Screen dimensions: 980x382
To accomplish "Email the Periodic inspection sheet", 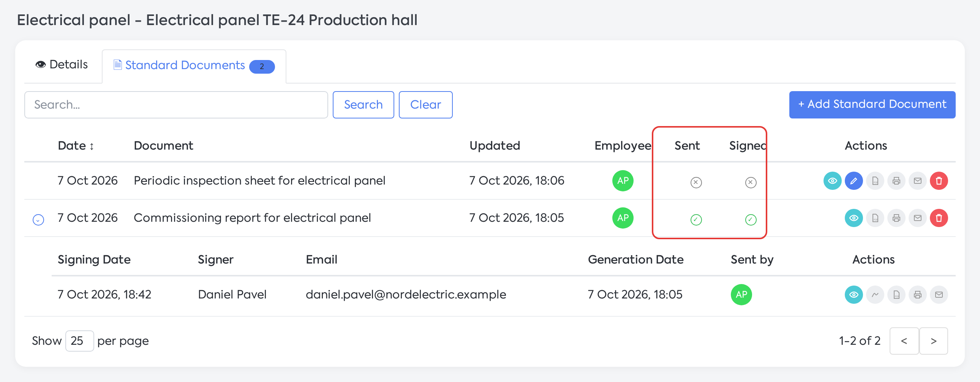I will [x=918, y=181].
